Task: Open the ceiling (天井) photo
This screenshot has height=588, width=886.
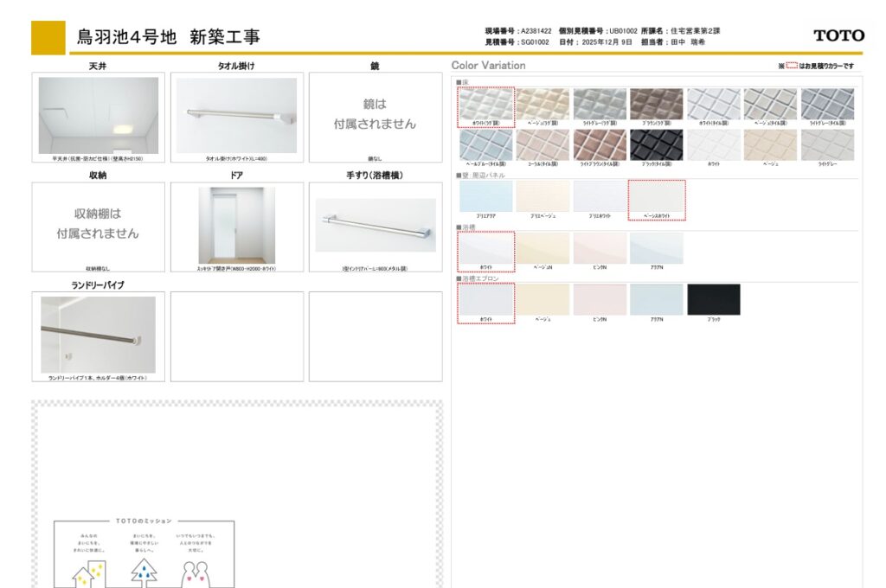Action: [x=99, y=116]
